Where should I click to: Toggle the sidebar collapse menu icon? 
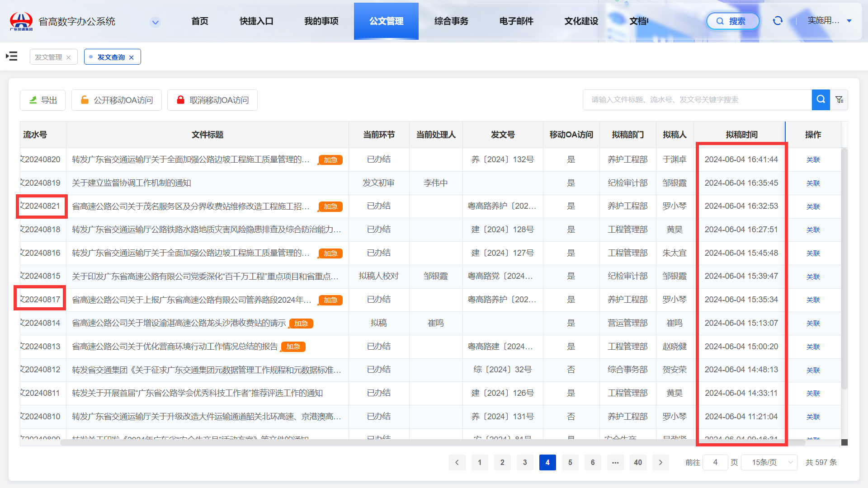(x=12, y=56)
